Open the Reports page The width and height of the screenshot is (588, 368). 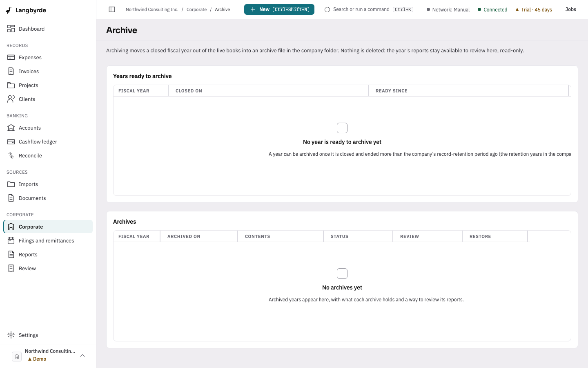[x=48, y=254]
